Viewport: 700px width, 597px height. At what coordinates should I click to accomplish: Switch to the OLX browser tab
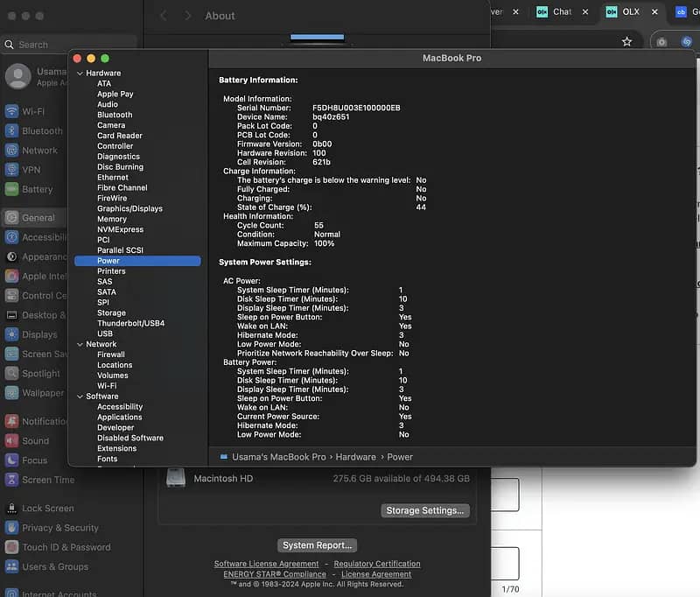coord(630,11)
